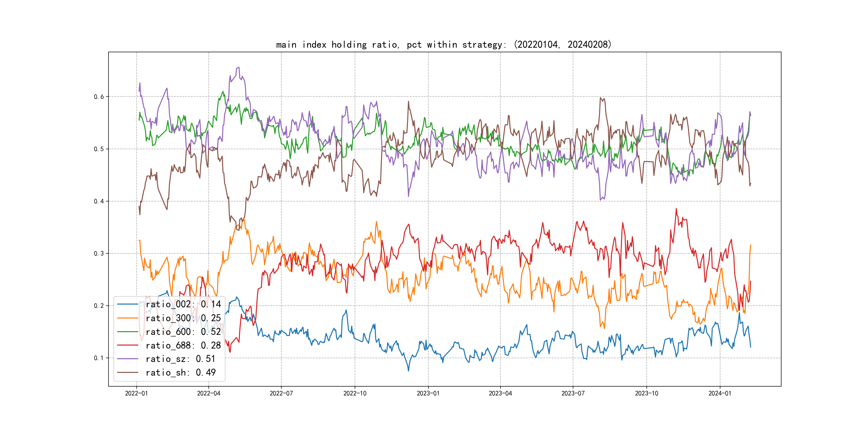Click the 0.1 y-axis tick label
The image size is (868, 434).
click(x=99, y=358)
